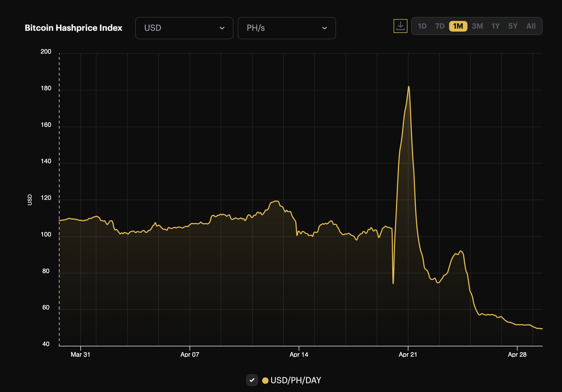562x392 pixels.
Task: Toggle the USD/PH/DAY series checkbox
Action: click(x=252, y=380)
